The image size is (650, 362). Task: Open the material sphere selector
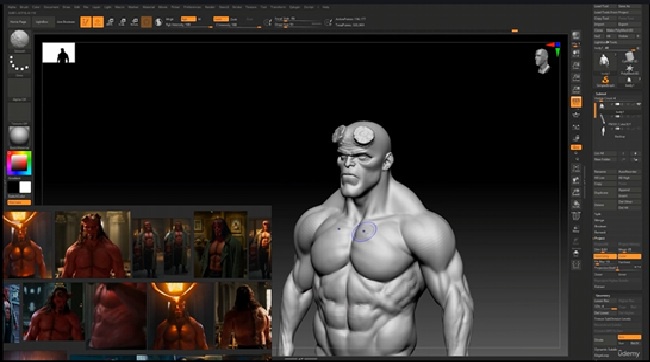(19, 136)
